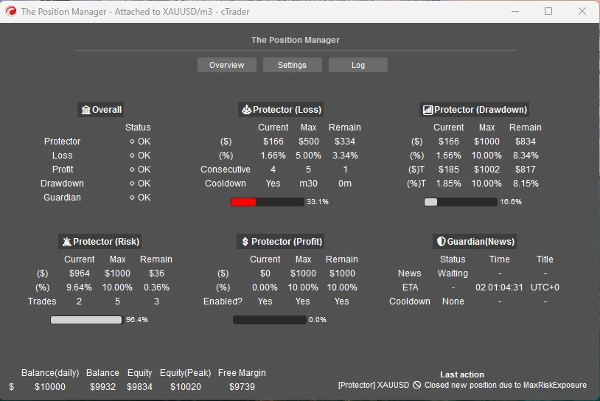Click Loss status OK indicator
The height and width of the screenshot is (401, 600).
(x=140, y=156)
